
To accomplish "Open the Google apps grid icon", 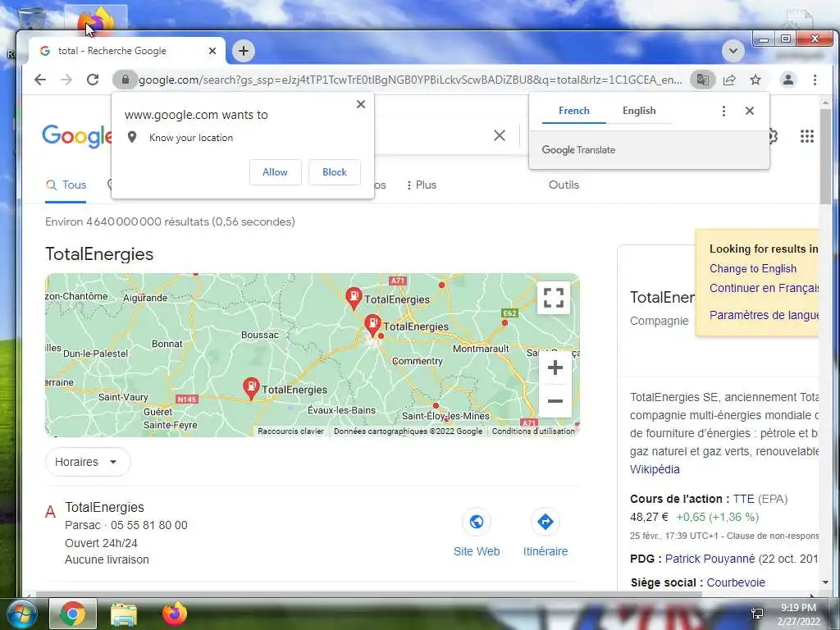I will click(x=807, y=136).
